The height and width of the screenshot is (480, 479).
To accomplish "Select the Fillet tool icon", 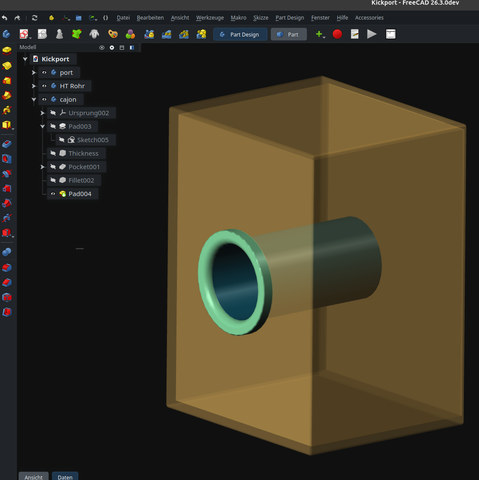I will pos(7,267).
